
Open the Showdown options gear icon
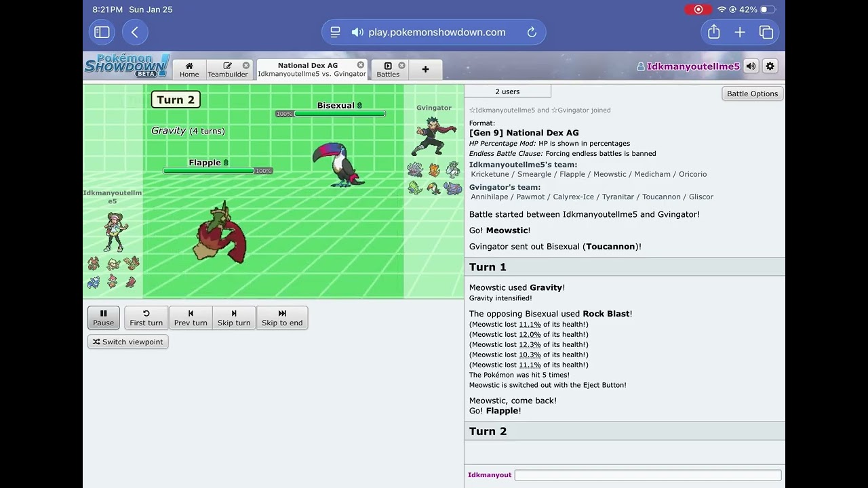click(770, 66)
